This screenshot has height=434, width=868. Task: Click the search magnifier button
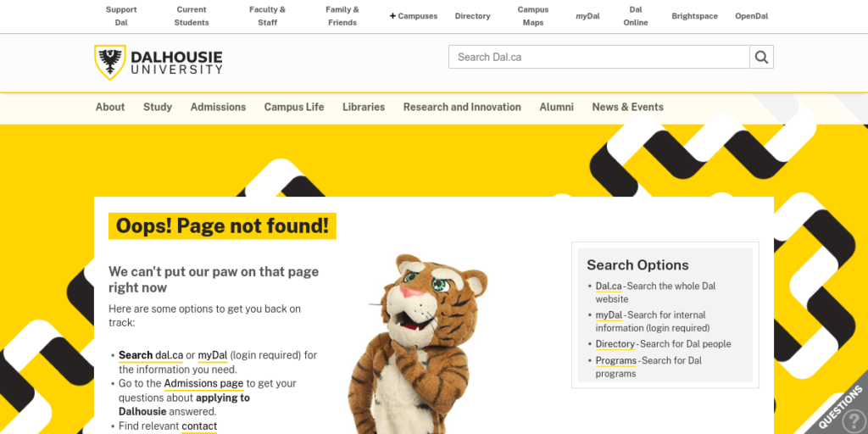pyautogui.click(x=761, y=57)
